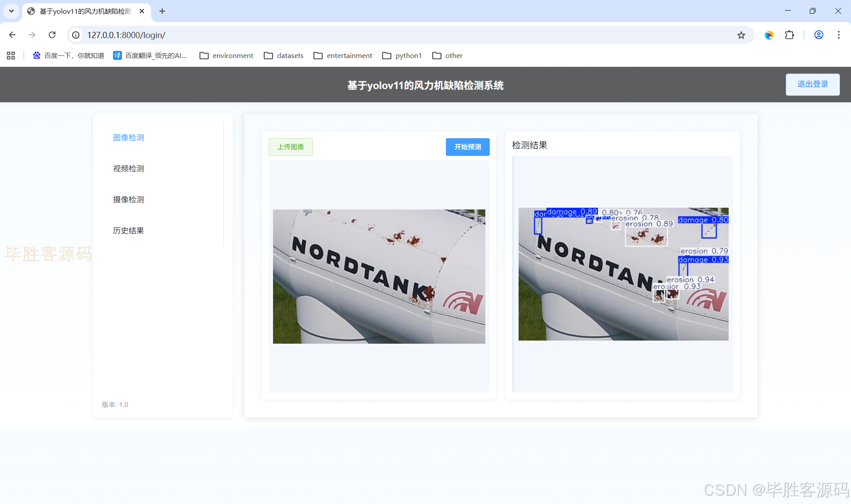Open the Chrome three-dot menu

(x=839, y=35)
